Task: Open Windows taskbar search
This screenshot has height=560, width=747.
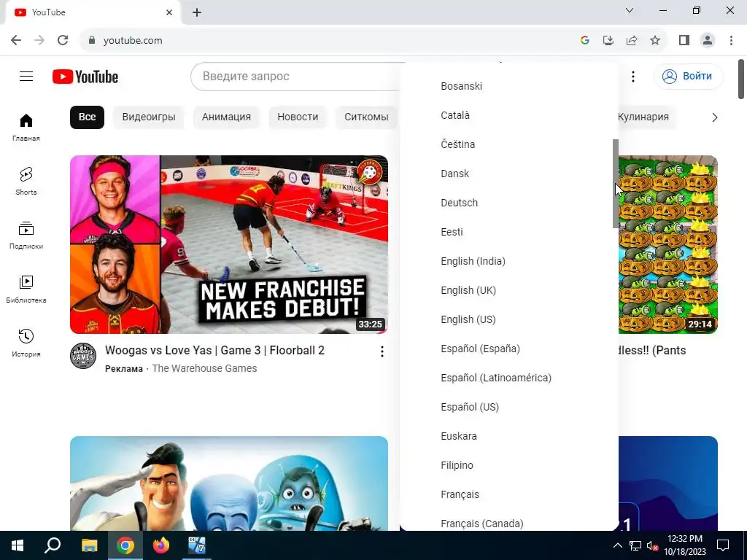Action: click(x=53, y=545)
